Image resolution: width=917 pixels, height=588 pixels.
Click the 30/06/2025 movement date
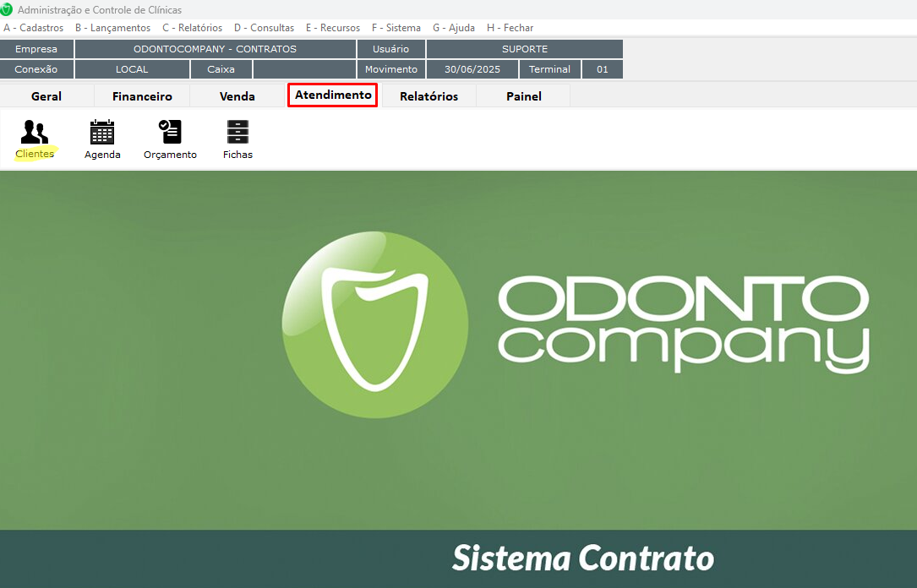(472, 69)
